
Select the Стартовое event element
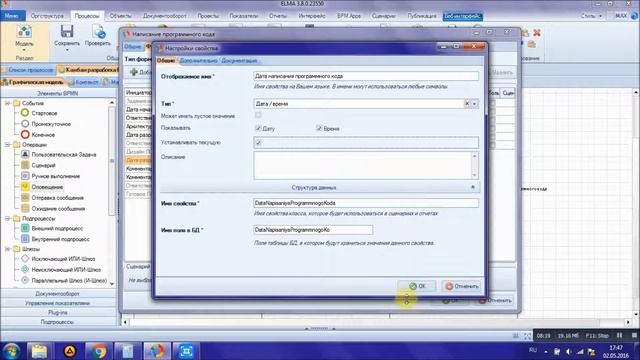44,113
